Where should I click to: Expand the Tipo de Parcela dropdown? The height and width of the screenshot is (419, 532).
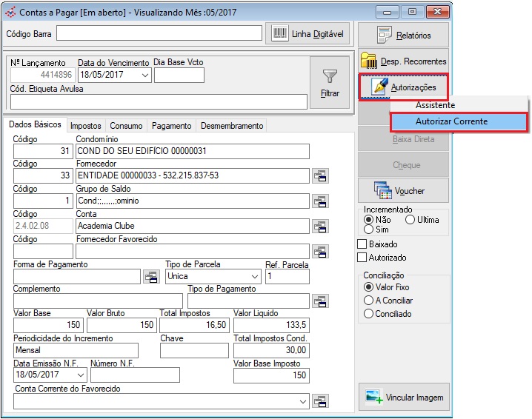tap(255, 276)
